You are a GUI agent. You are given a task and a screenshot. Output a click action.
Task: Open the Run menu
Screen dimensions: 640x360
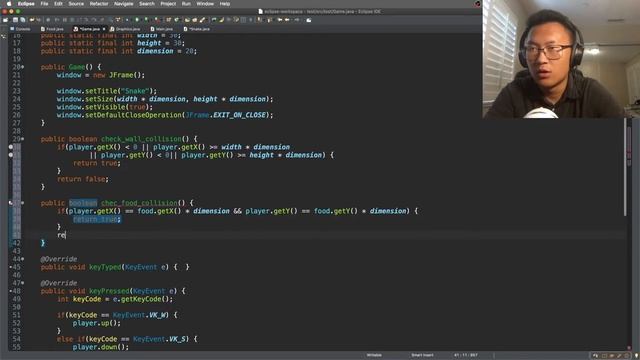pos(186,4)
